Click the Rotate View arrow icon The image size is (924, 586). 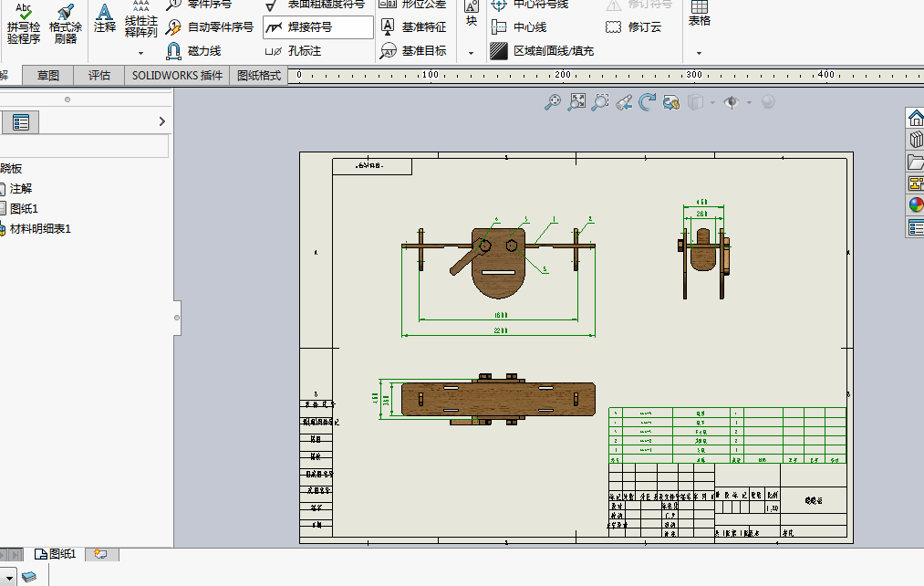(x=647, y=102)
